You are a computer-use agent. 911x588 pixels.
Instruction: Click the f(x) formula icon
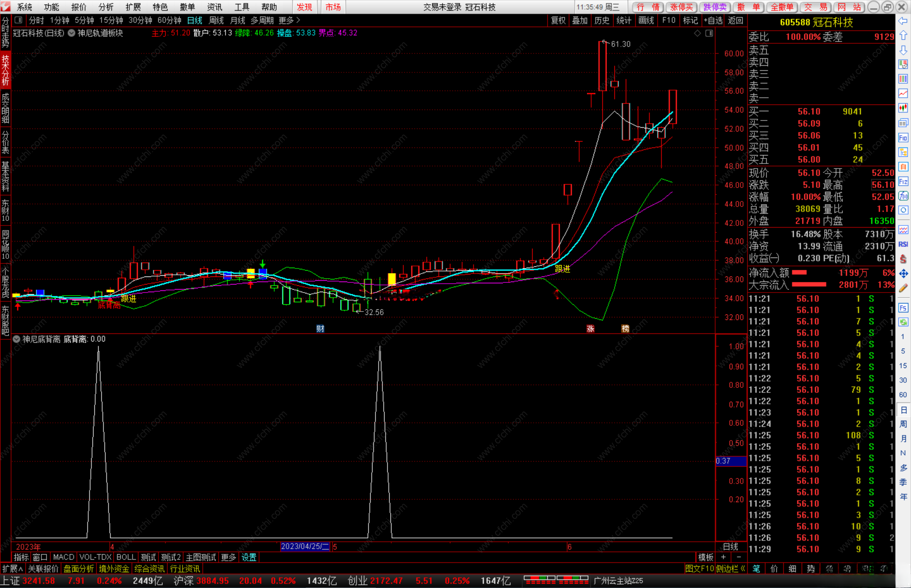pyautogui.click(x=903, y=196)
